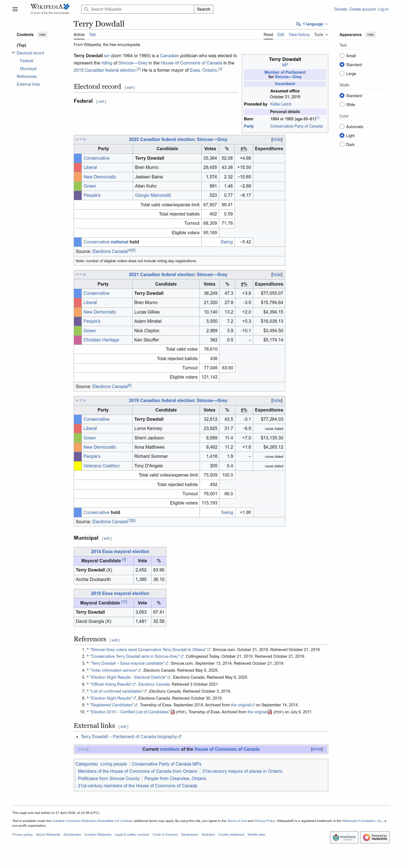The height and width of the screenshot is (868, 402).
Task: Open v-t-e links on 2025 election table
Action: pyautogui.click(x=80, y=140)
